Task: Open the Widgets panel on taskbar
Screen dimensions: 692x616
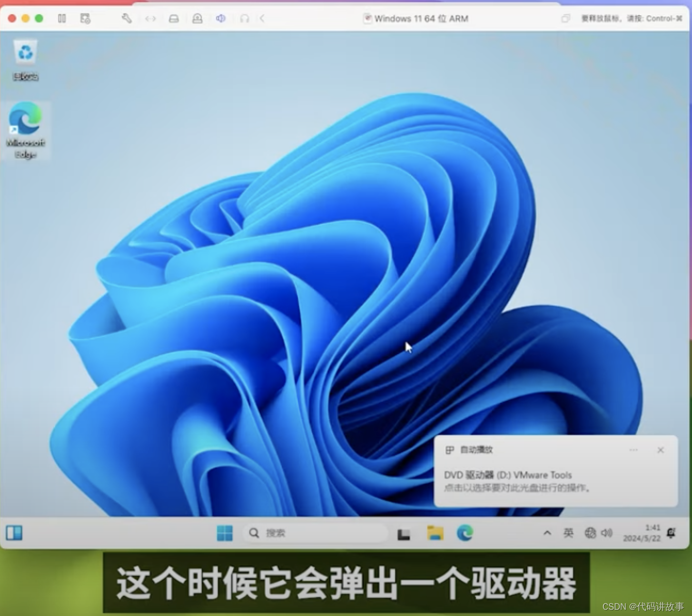Action: (14, 533)
